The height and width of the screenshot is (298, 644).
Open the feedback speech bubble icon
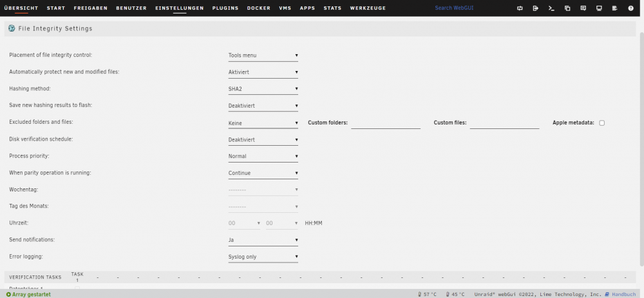[x=583, y=8]
